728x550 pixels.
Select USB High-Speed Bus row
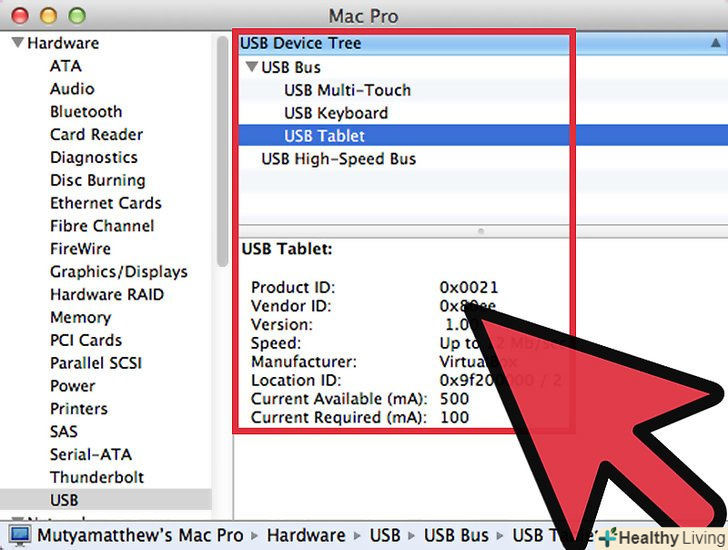click(x=338, y=159)
